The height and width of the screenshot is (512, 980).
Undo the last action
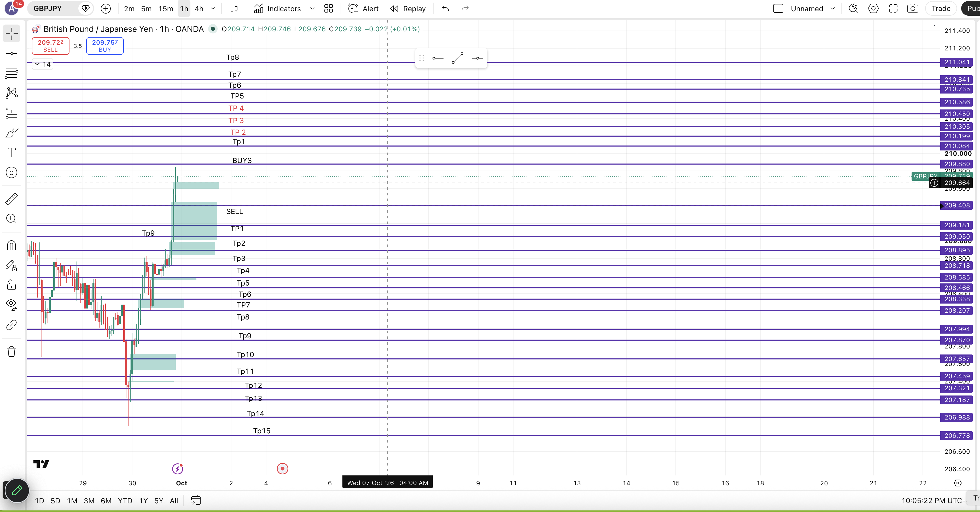pos(445,8)
